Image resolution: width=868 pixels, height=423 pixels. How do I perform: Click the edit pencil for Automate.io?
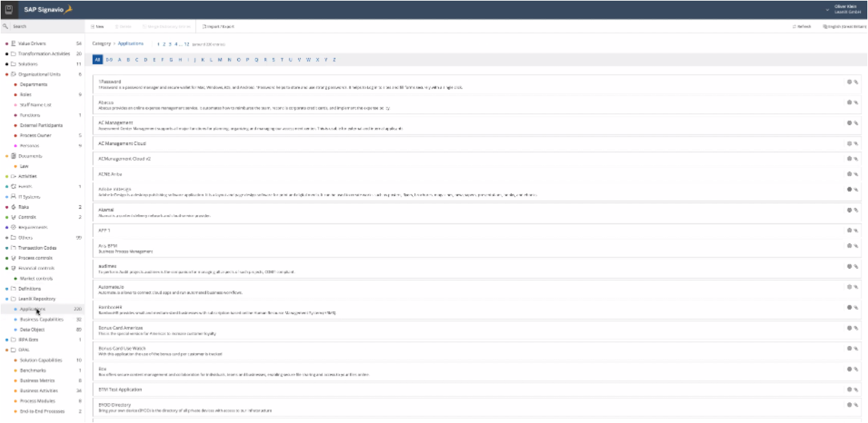(856, 287)
